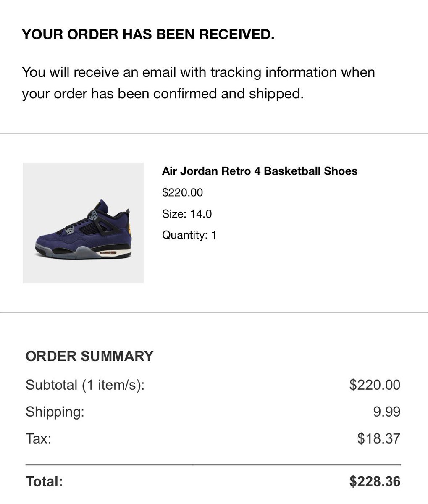428x504 pixels.
Task: Select the subtotal amount $220.00
Action: 375,385
